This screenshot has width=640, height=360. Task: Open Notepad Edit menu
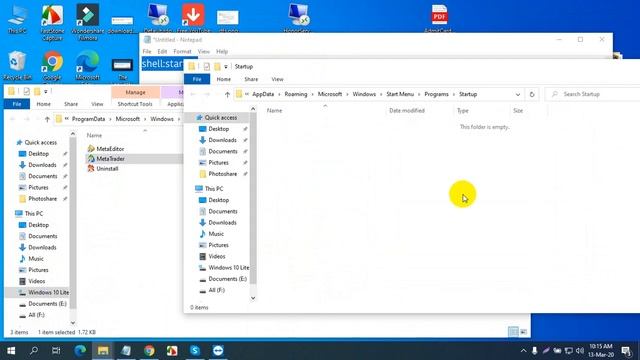coord(162,51)
